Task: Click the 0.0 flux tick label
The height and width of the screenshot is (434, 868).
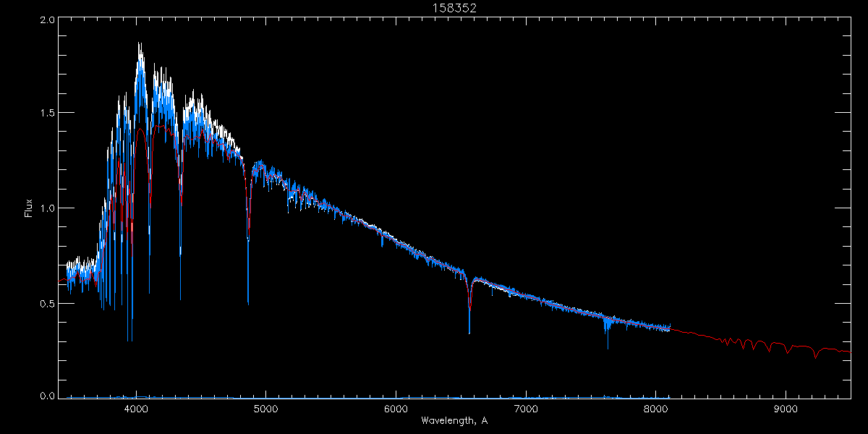Action: [47, 396]
